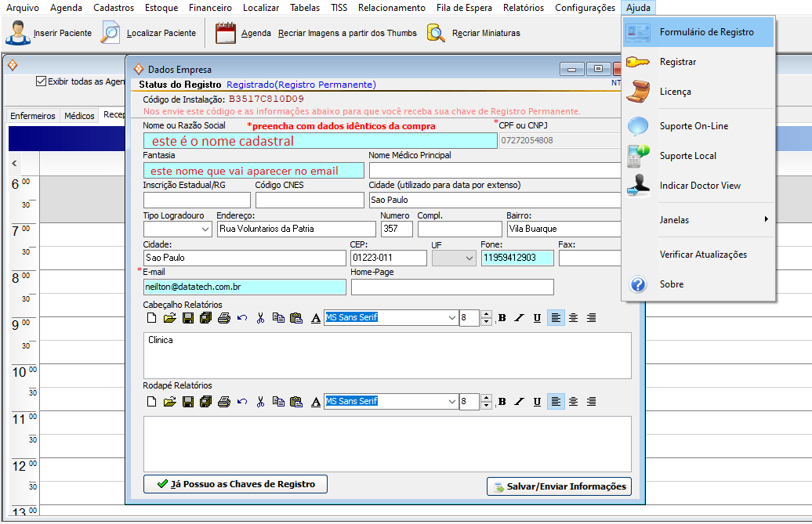The width and height of the screenshot is (812, 524).
Task: Click the Bairro input field
Action: click(563, 229)
